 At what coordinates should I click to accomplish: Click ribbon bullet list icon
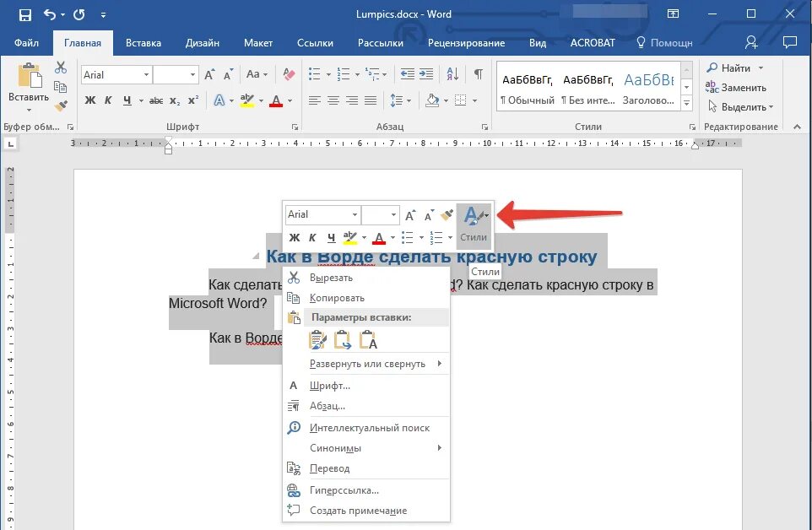pyautogui.click(x=314, y=74)
